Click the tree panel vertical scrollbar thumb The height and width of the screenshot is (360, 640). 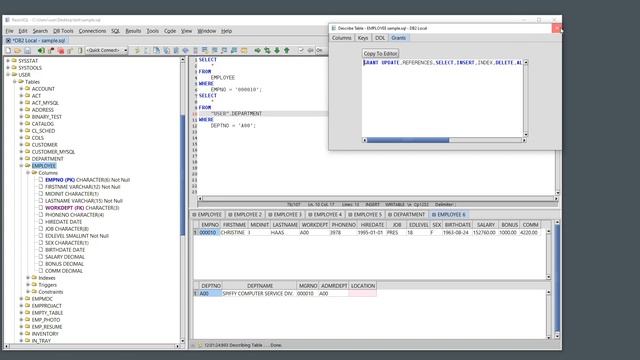coord(182,176)
